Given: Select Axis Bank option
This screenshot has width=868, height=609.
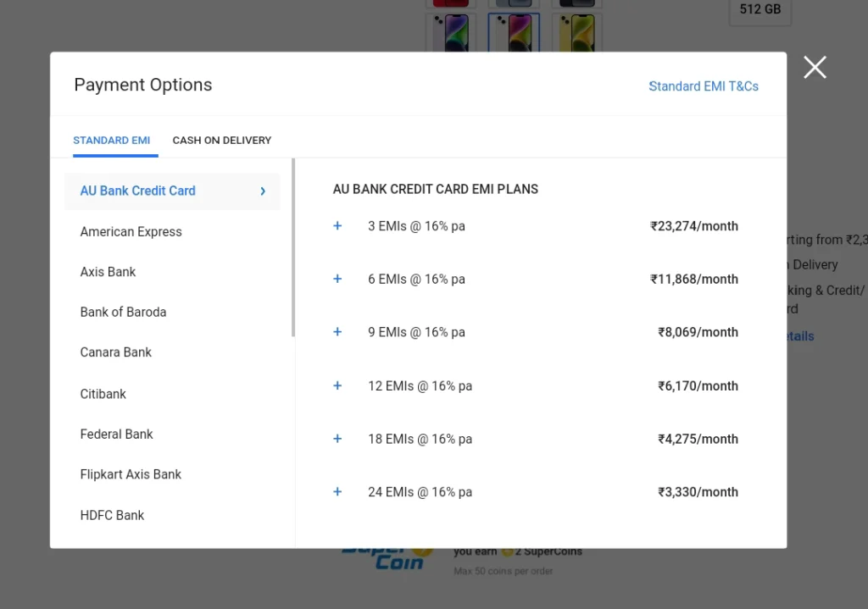Looking at the screenshot, I should [x=108, y=272].
